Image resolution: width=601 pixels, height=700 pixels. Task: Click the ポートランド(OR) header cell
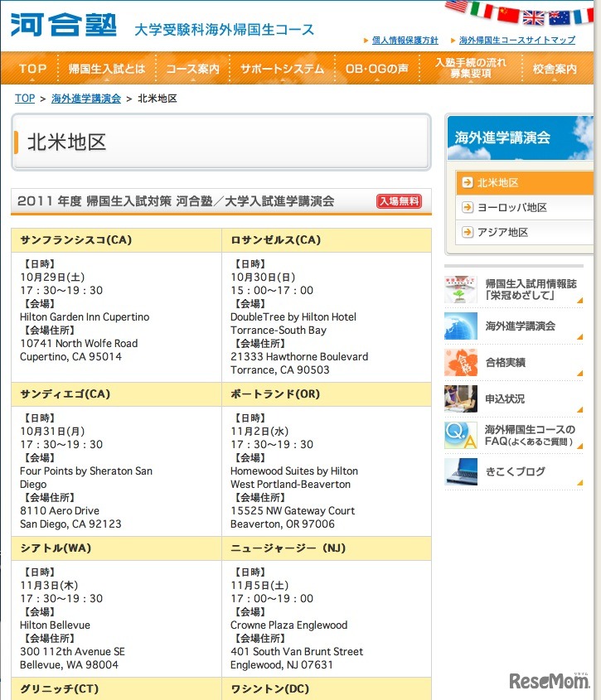coord(327,394)
